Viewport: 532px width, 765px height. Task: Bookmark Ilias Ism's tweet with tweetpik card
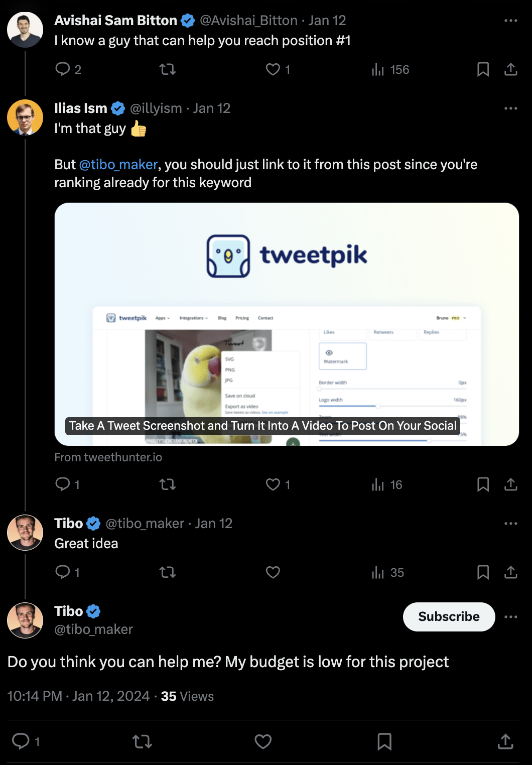pyautogui.click(x=483, y=484)
